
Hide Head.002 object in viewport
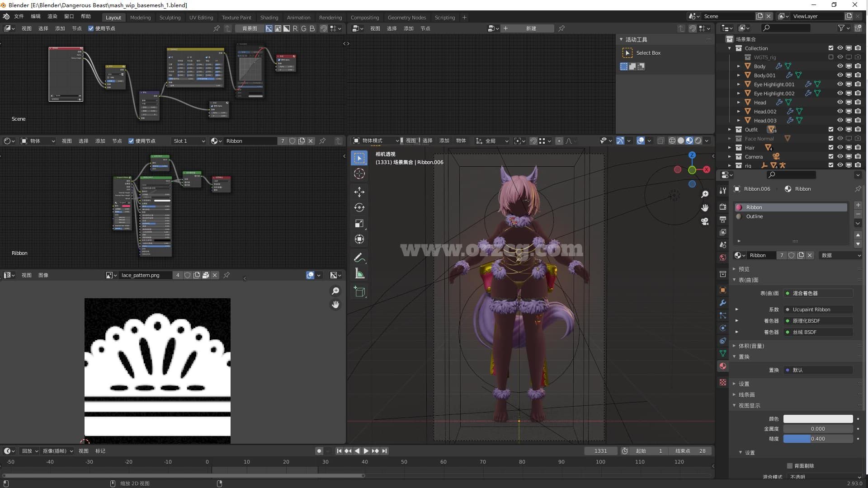click(x=840, y=111)
